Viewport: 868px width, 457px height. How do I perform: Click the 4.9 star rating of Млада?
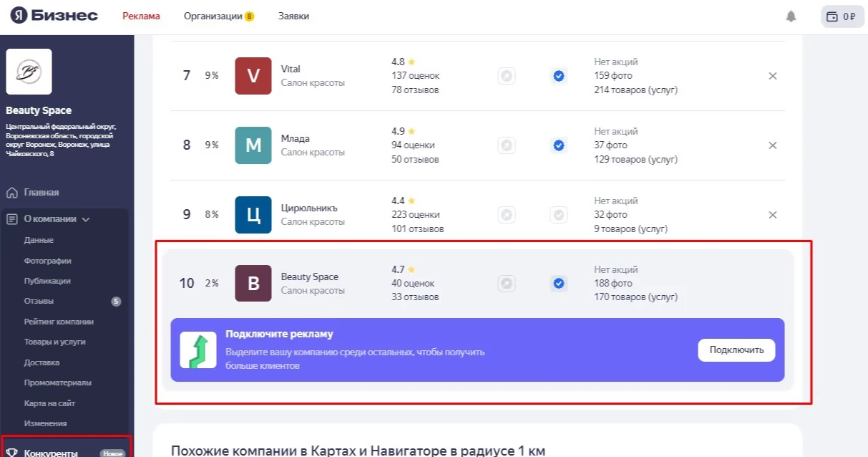pos(404,131)
